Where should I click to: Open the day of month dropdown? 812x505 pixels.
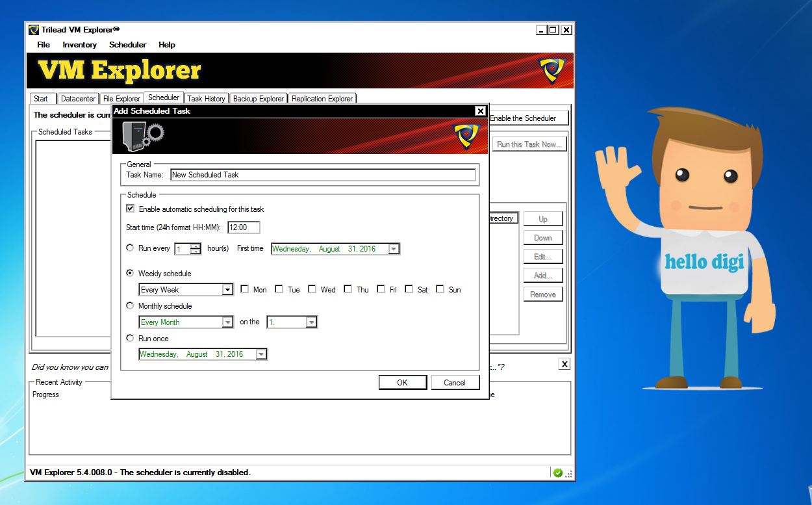[x=311, y=322]
